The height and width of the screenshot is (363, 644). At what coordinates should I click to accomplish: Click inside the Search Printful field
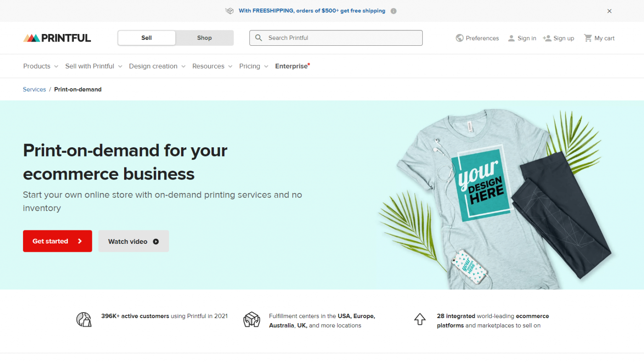click(335, 38)
